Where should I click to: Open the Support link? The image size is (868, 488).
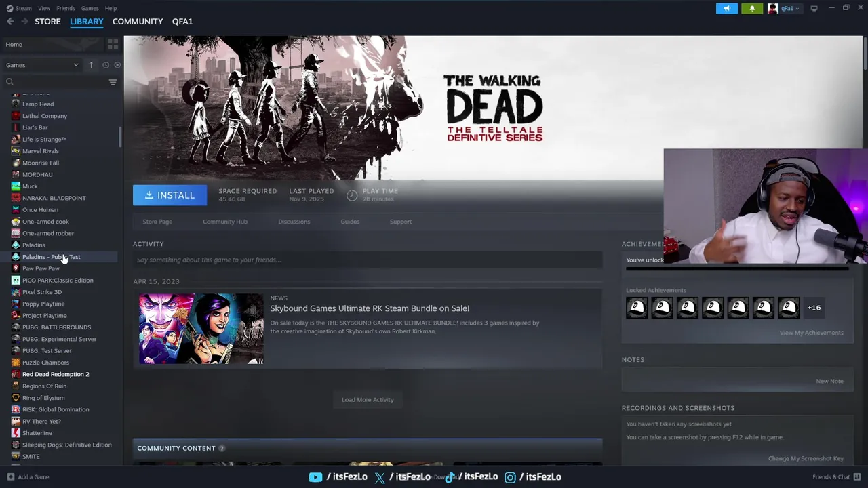(400, 222)
